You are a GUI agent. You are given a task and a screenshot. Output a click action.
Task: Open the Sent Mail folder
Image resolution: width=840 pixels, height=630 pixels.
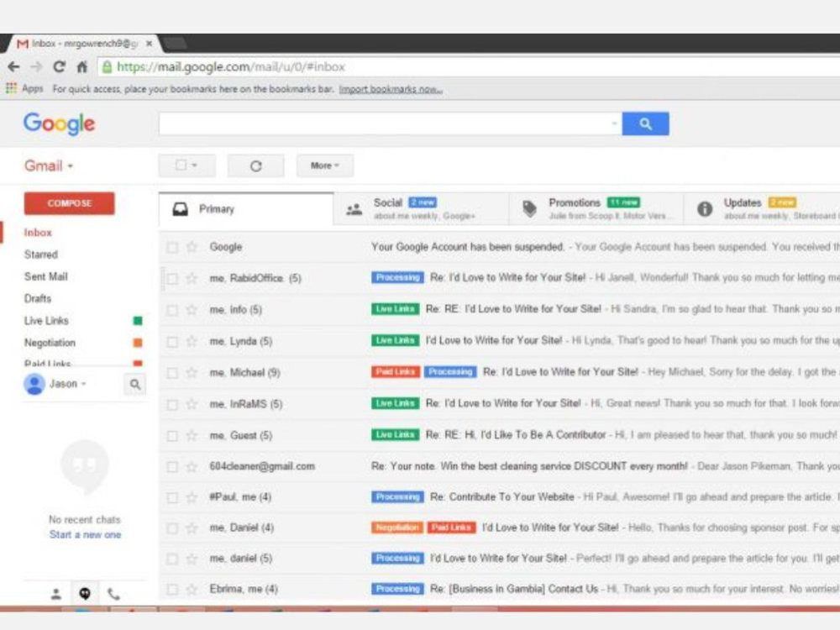click(45, 276)
